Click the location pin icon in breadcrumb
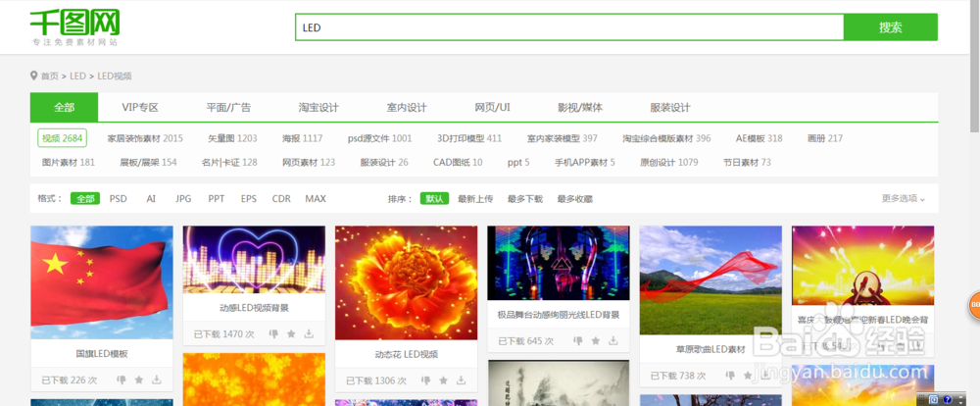Screen dimensions: 980x406 (33, 76)
